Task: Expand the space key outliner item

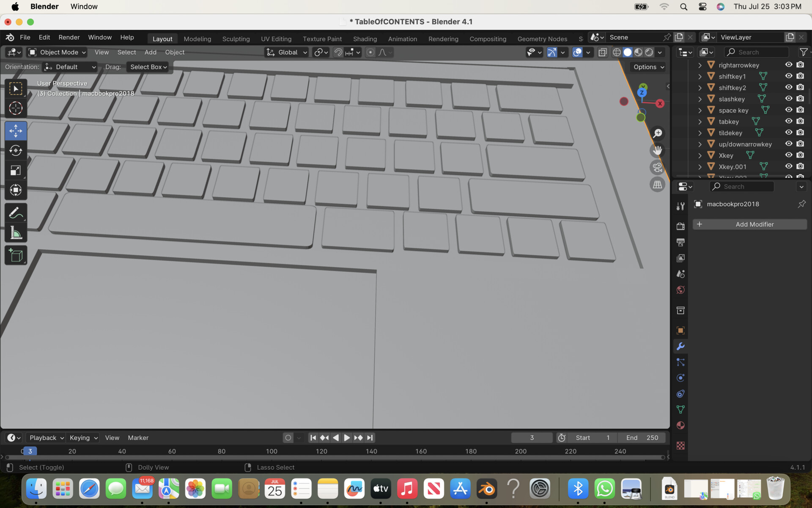Action: pyautogui.click(x=700, y=110)
